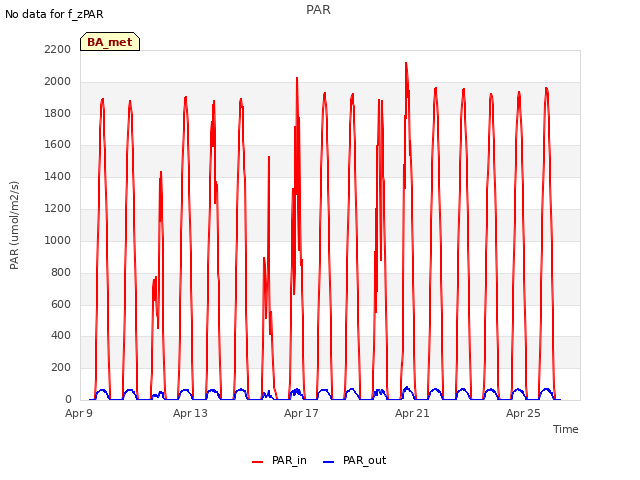Click the 'No data for f_zPAR' message

point(54,14)
